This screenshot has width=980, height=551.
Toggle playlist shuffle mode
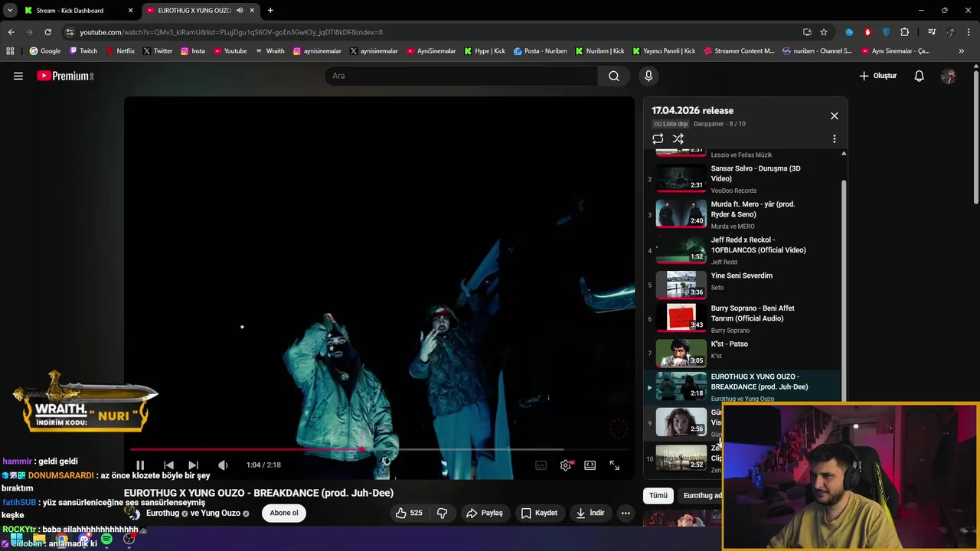(x=678, y=139)
